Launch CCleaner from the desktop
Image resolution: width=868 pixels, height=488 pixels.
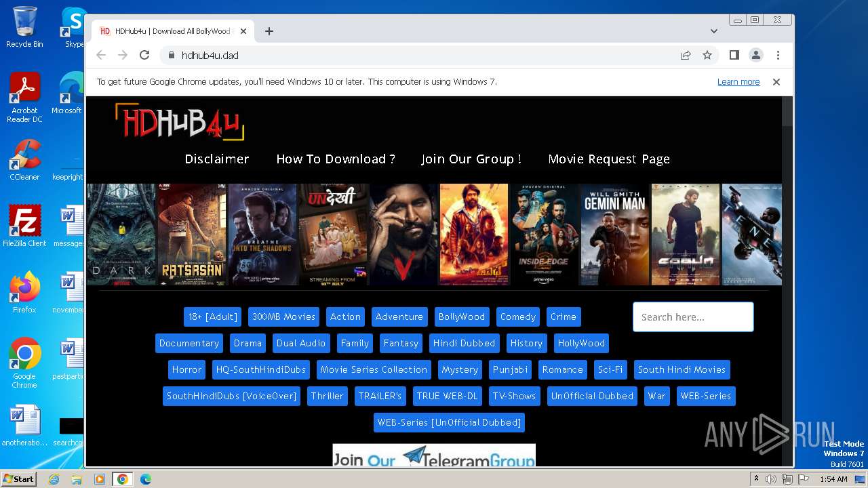coord(24,161)
